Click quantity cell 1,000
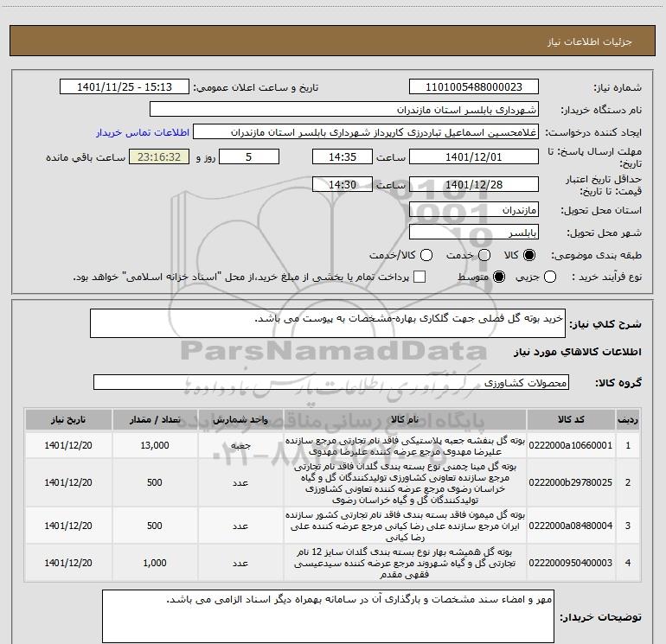This screenshot has height=644, width=666. [x=155, y=563]
